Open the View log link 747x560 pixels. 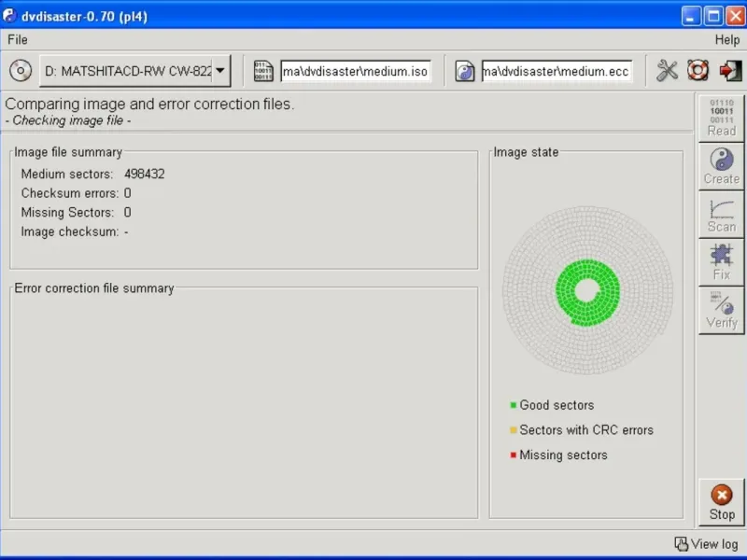(x=707, y=544)
